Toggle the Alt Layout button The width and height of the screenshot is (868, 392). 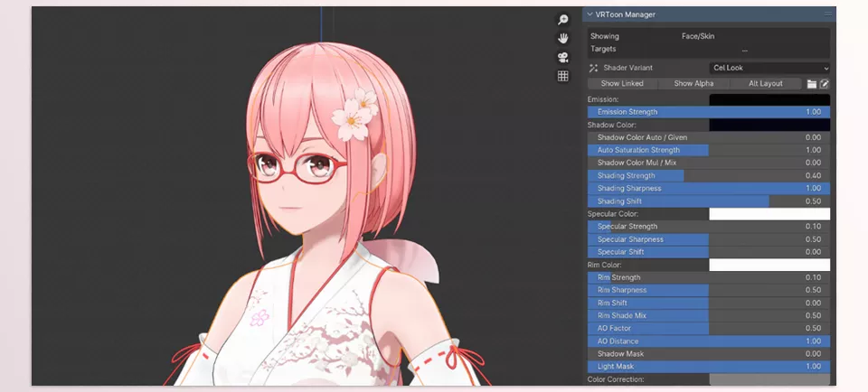[766, 83]
